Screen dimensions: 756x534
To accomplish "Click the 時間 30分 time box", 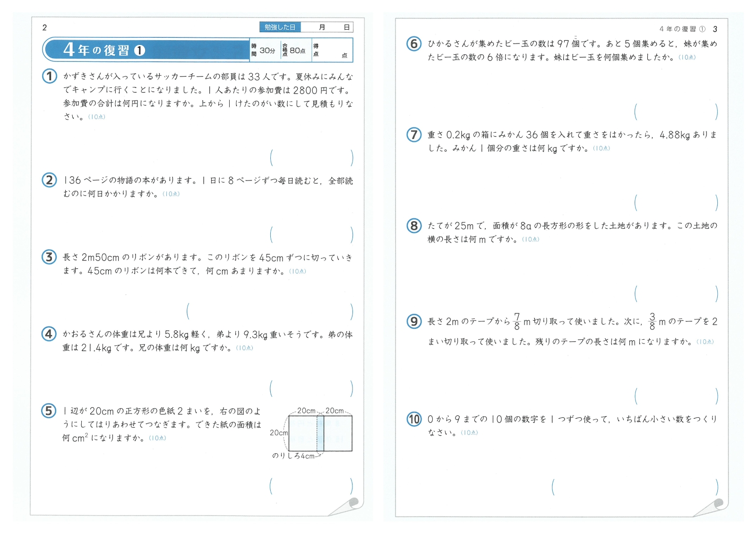I will click(265, 50).
